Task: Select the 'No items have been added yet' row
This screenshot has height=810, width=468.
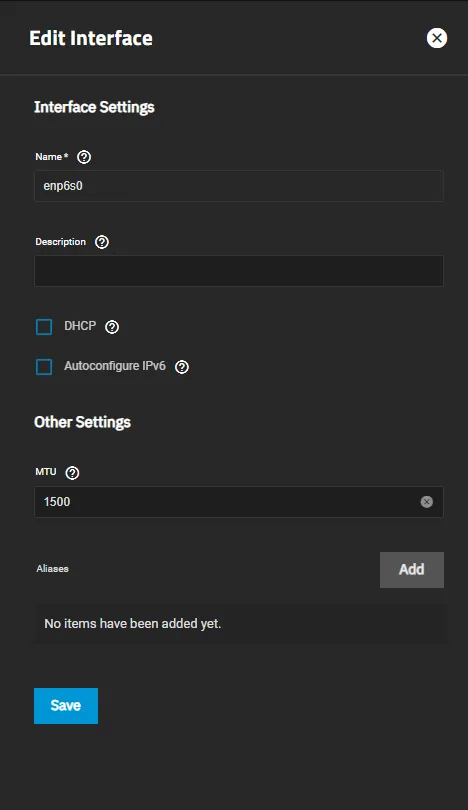Action: (x=239, y=624)
